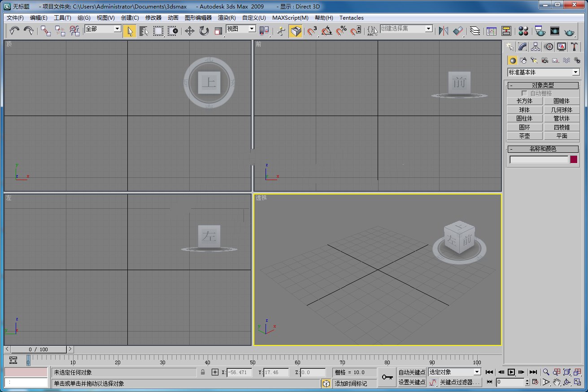Image resolution: width=588 pixels, height=392 pixels.
Task: Toggle Percent Snap icon
Action: pyautogui.click(x=341, y=31)
